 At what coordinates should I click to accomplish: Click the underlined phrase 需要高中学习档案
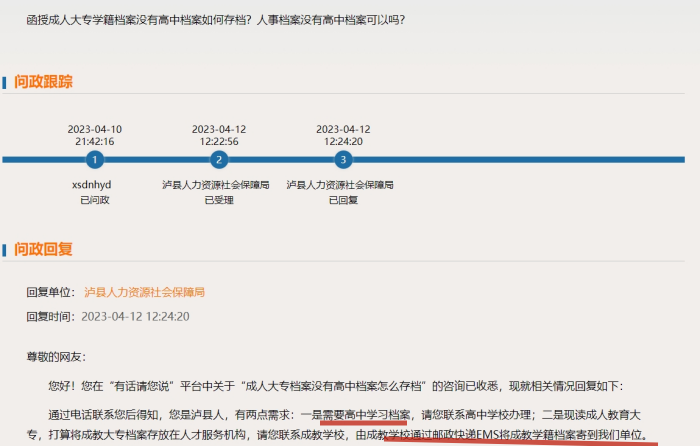[366, 415]
